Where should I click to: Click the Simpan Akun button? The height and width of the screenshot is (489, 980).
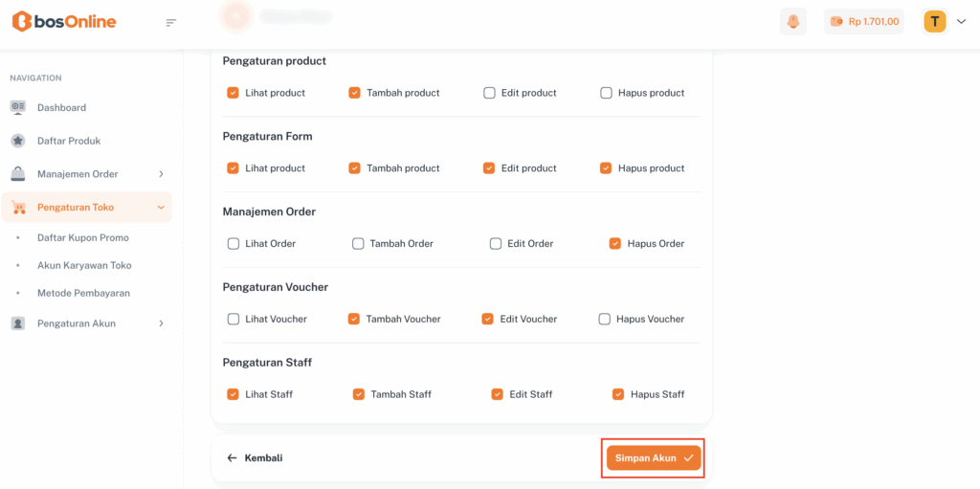coord(654,458)
